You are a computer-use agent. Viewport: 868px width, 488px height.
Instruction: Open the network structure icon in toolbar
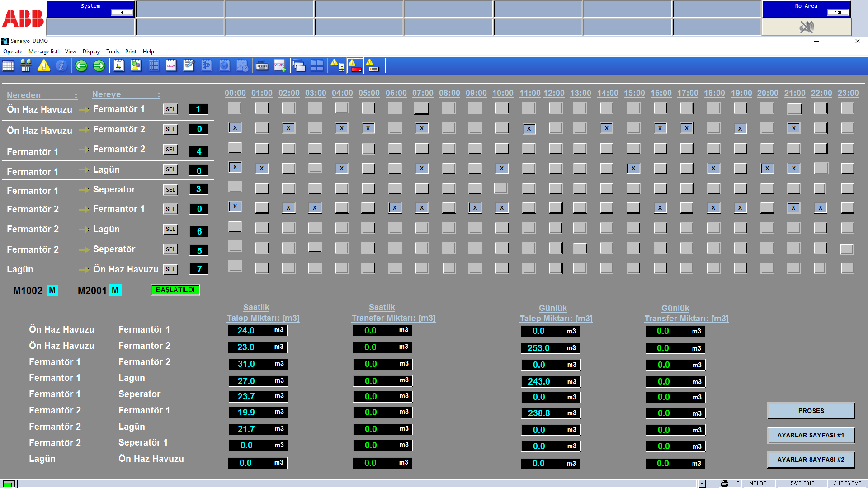26,66
